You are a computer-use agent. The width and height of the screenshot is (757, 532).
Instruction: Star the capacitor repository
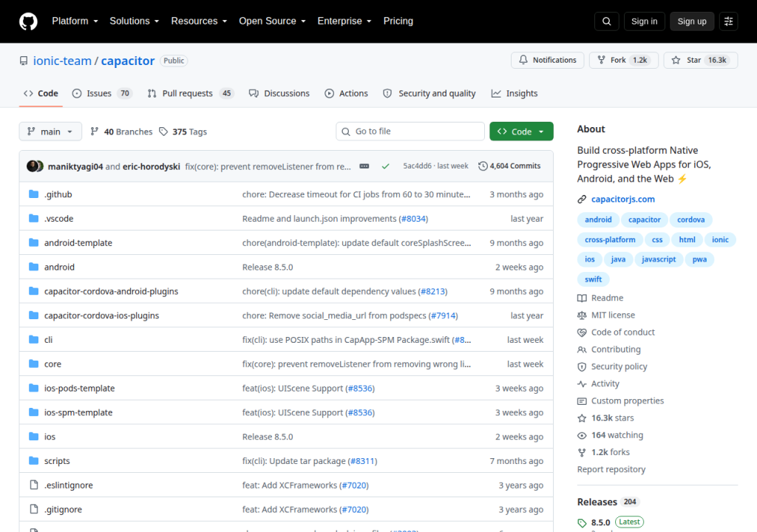tap(701, 60)
